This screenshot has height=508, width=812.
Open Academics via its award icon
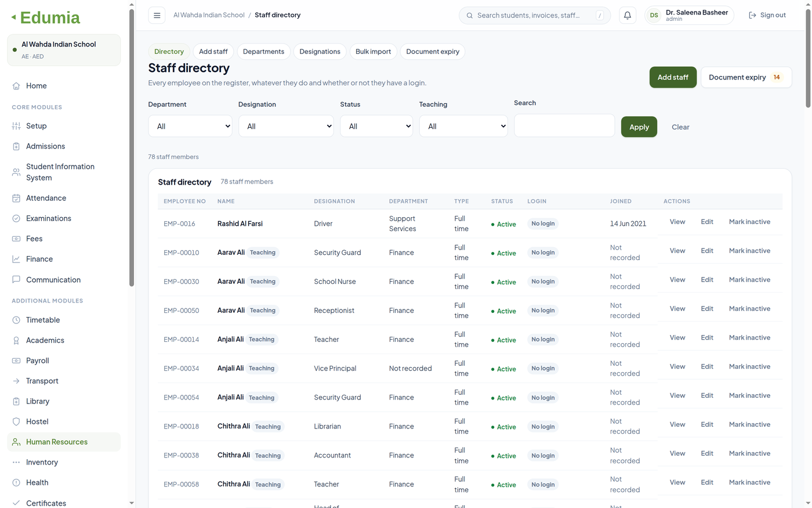click(x=16, y=340)
